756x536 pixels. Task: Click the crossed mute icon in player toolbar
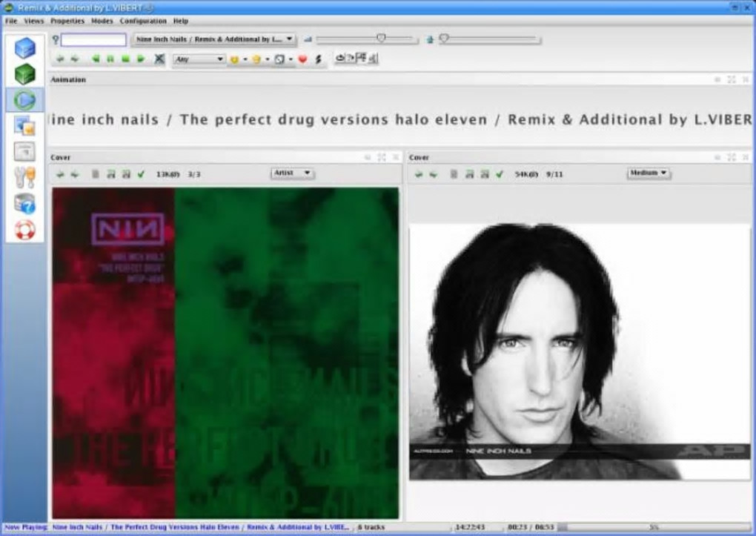[x=159, y=59]
